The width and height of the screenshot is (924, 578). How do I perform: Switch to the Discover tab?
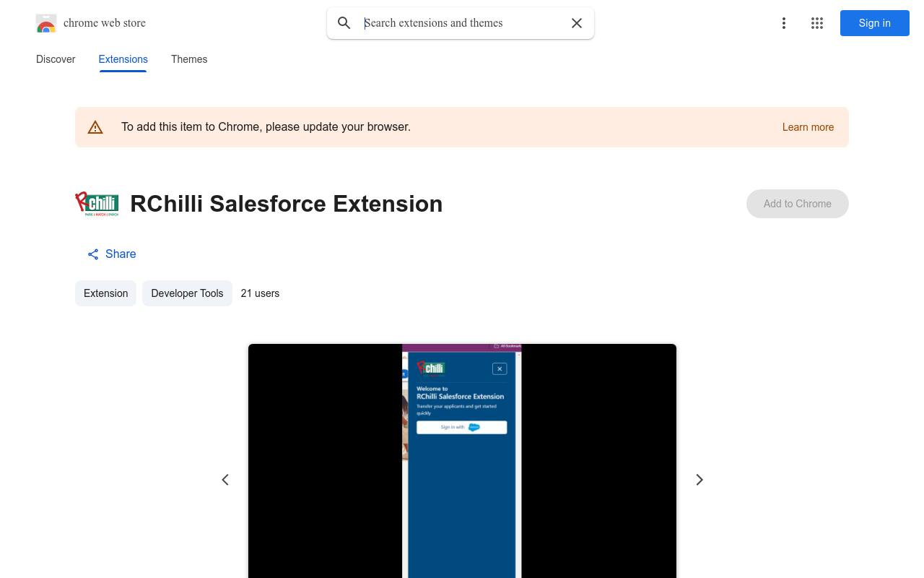[x=56, y=59]
